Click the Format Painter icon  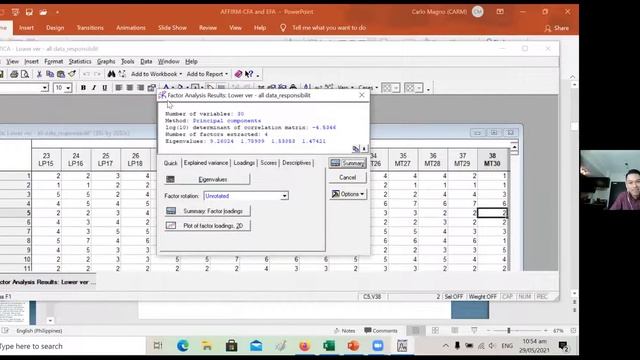[72, 74]
